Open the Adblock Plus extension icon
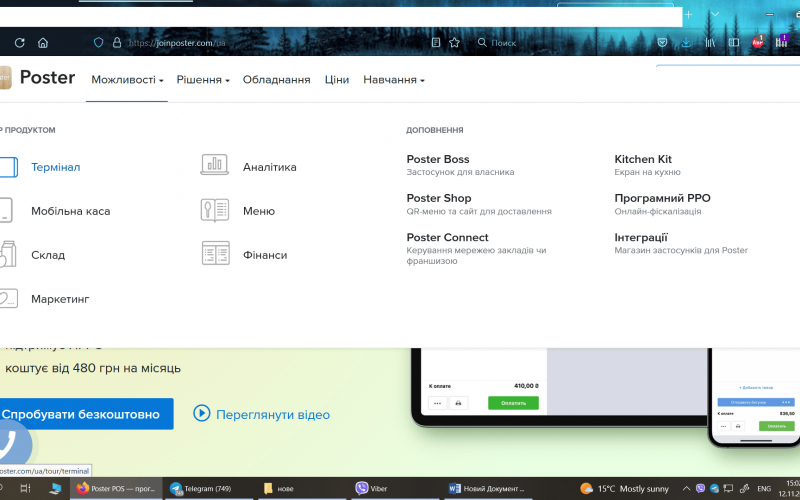Viewport: 800px width, 500px height. point(758,42)
